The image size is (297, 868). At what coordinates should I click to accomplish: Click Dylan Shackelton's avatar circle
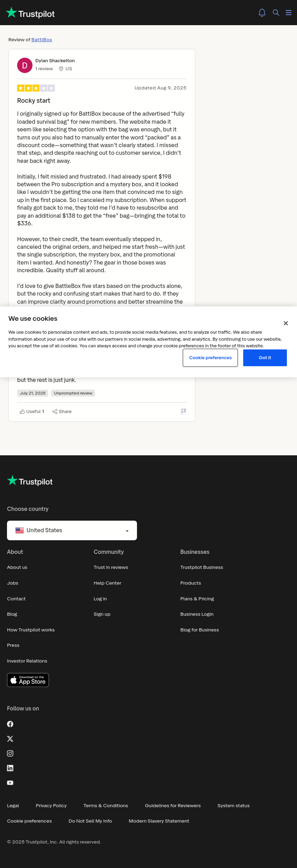coord(25,65)
